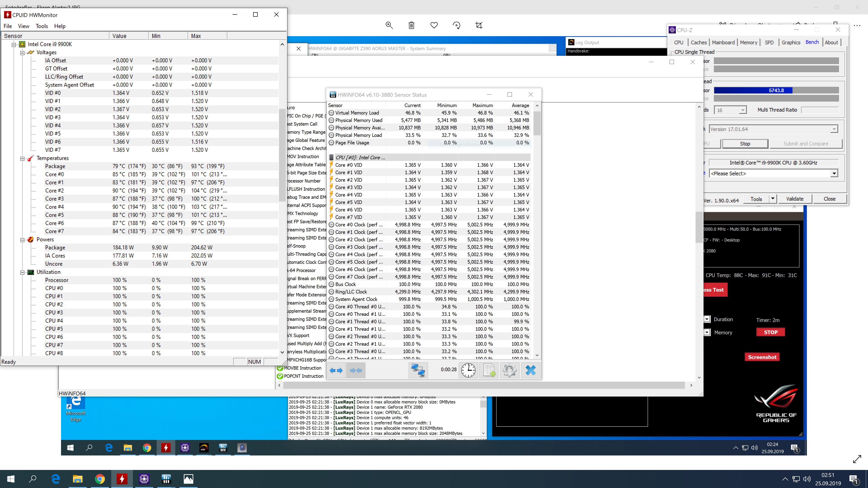
Task: Click the HWiNFO expand columns arrows icon
Action: pos(336,371)
